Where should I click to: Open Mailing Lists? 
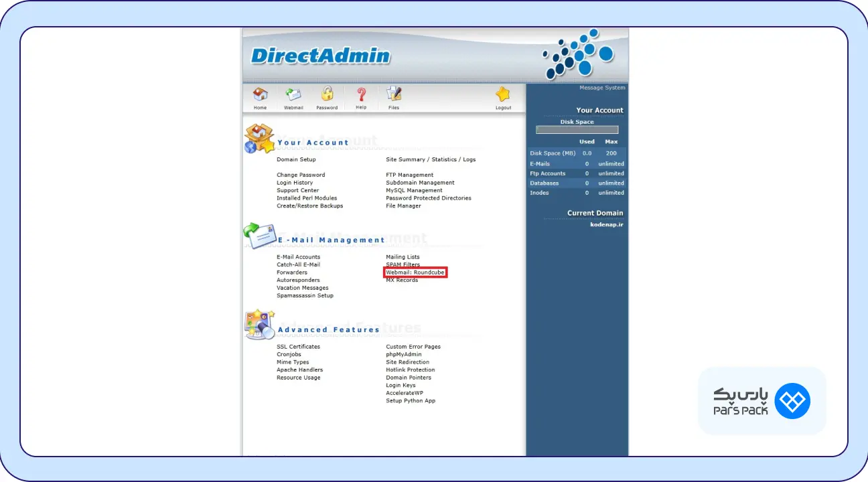pos(403,257)
